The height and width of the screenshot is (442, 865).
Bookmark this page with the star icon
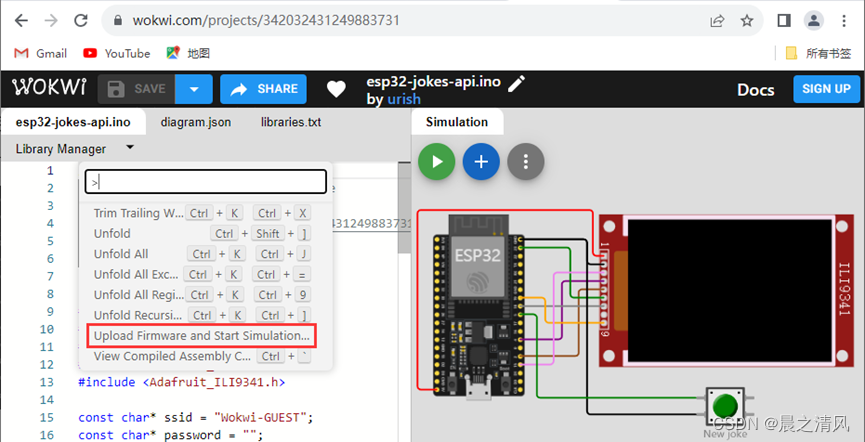[746, 21]
